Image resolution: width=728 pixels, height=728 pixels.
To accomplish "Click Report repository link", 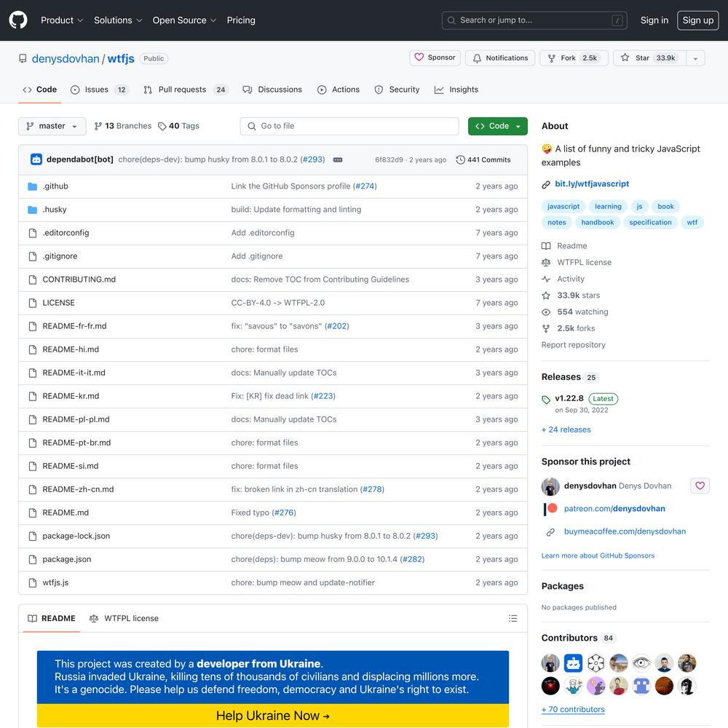I will click(x=573, y=345).
